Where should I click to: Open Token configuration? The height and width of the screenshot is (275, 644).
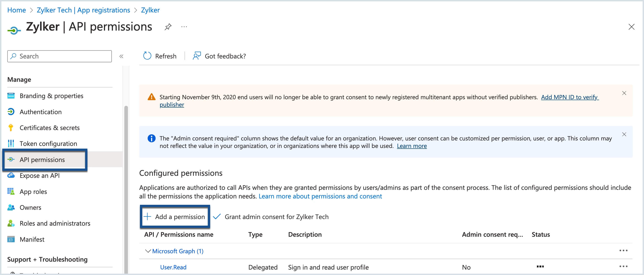point(48,143)
